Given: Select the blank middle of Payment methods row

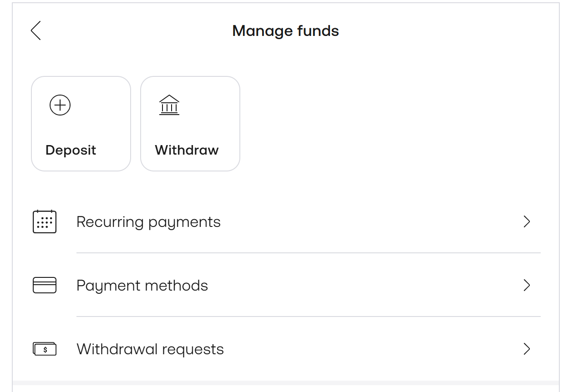Looking at the screenshot, I should coord(364,286).
